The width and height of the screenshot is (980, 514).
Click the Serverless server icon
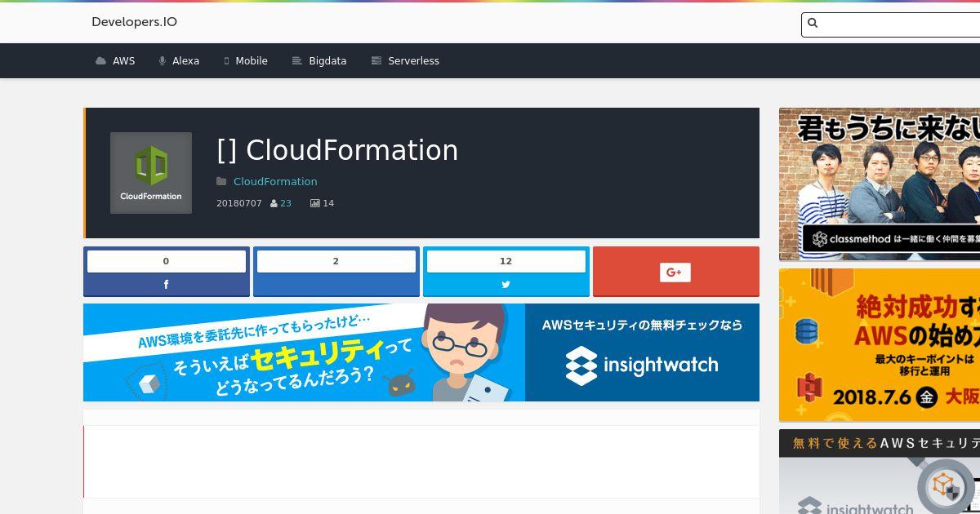tap(376, 61)
